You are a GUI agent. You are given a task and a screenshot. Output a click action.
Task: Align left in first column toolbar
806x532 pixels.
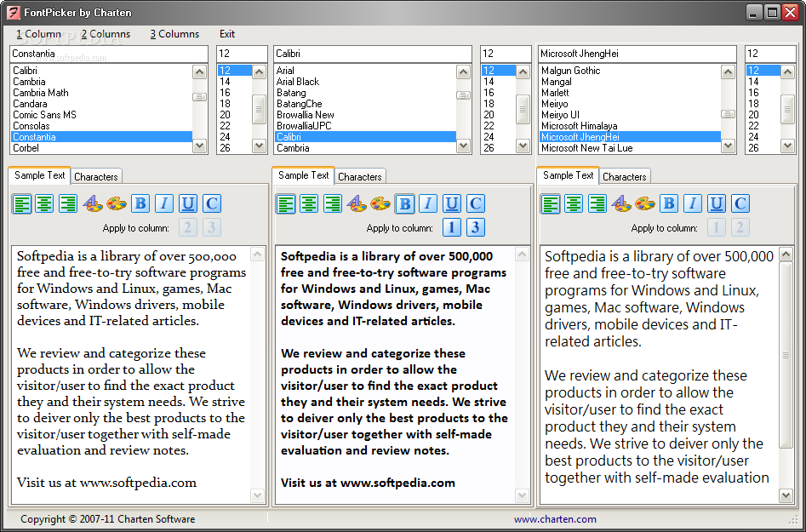21,203
